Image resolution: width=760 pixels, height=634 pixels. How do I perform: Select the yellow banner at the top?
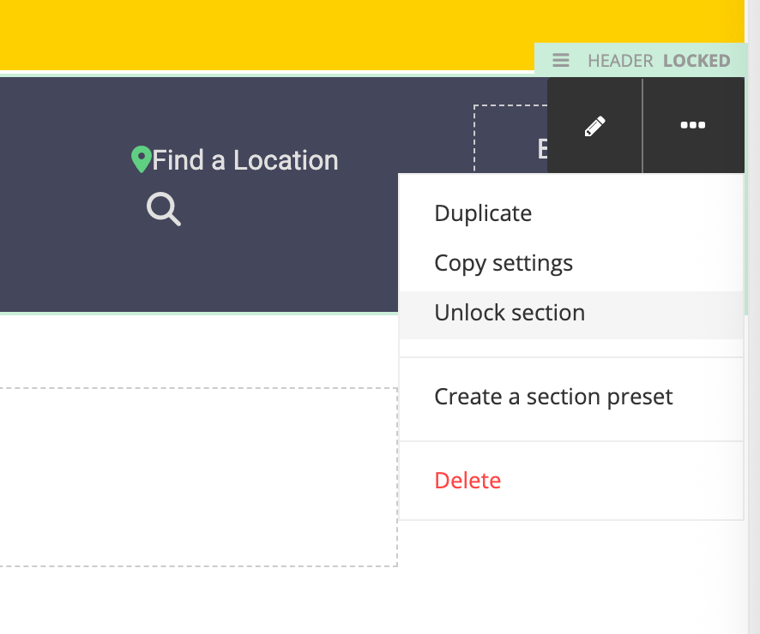tap(270, 35)
